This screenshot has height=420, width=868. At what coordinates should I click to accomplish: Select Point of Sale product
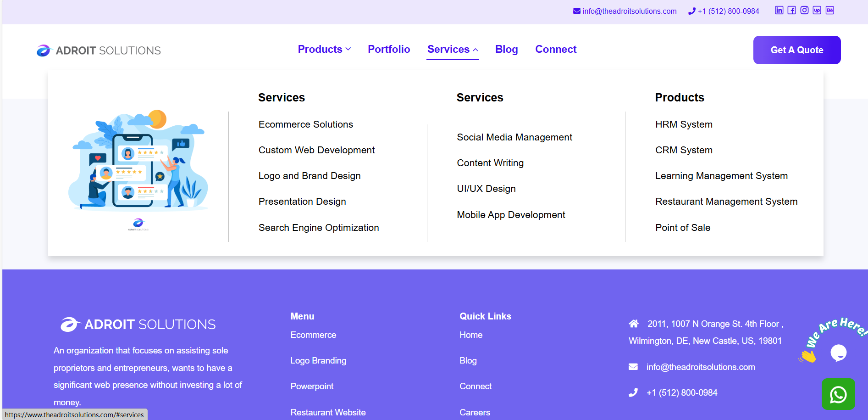coord(683,228)
